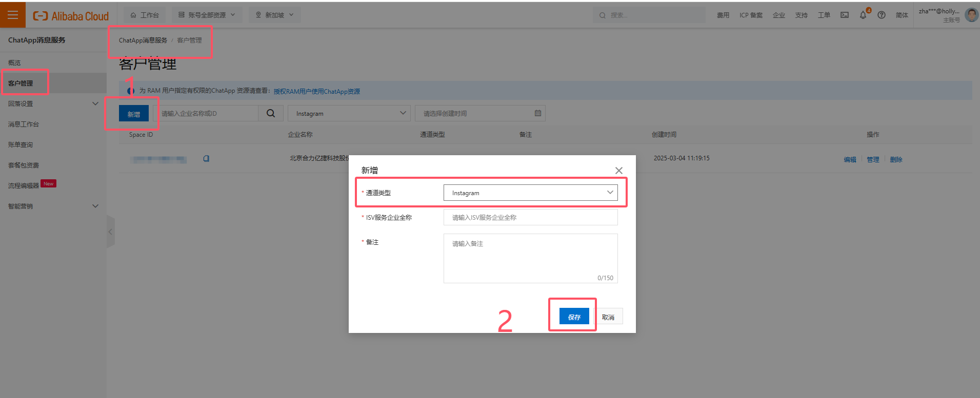Image resolution: width=980 pixels, height=398 pixels.
Task: Click the search magnifier button beside enterprise input
Action: (271, 113)
